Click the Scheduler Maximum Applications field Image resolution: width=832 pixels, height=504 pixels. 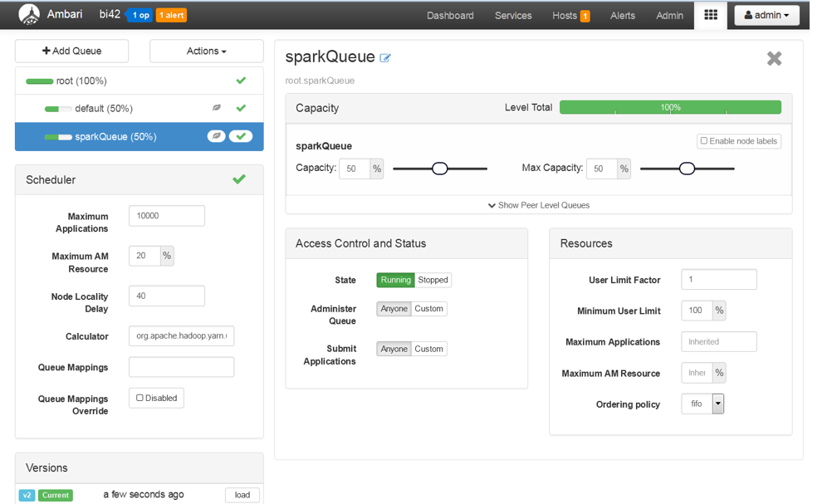(167, 216)
